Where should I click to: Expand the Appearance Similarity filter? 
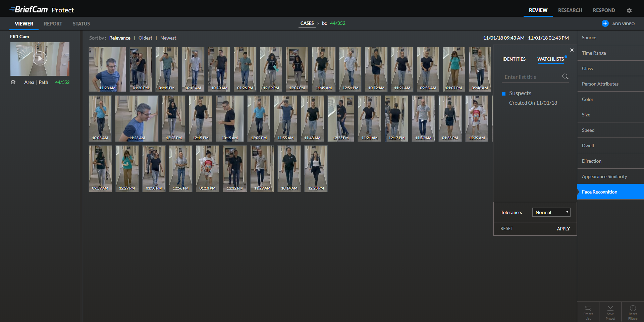604,176
